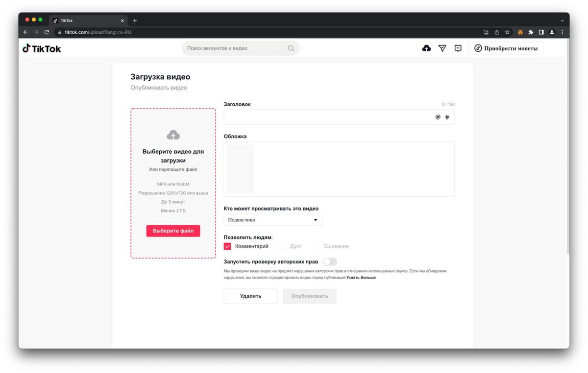Screen dimensions: 588x373
Task: Go back with browser back arrow
Action: pyautogui.click(x=25, y=32)
